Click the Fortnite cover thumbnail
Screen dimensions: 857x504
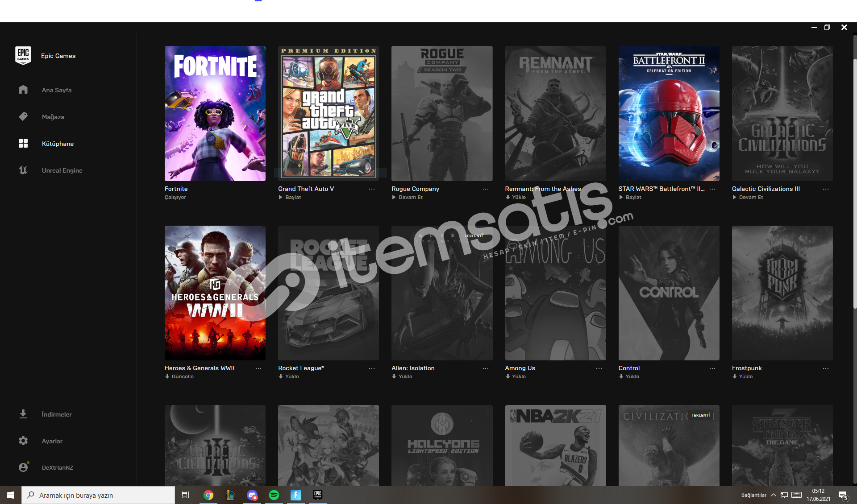click(x=215, y=113)
